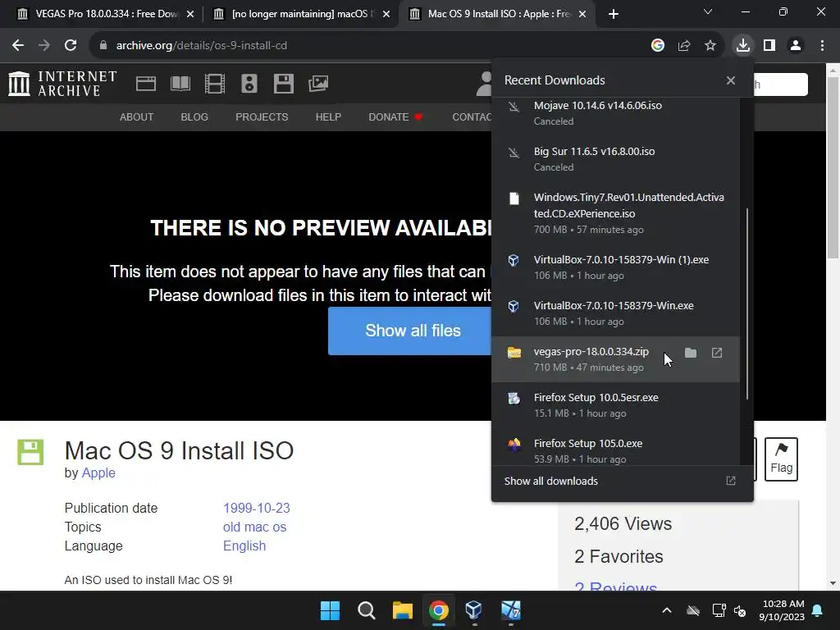Open BLOG navigation item
The height and width of the screenshot is (630, 840).
coord(194,116)
